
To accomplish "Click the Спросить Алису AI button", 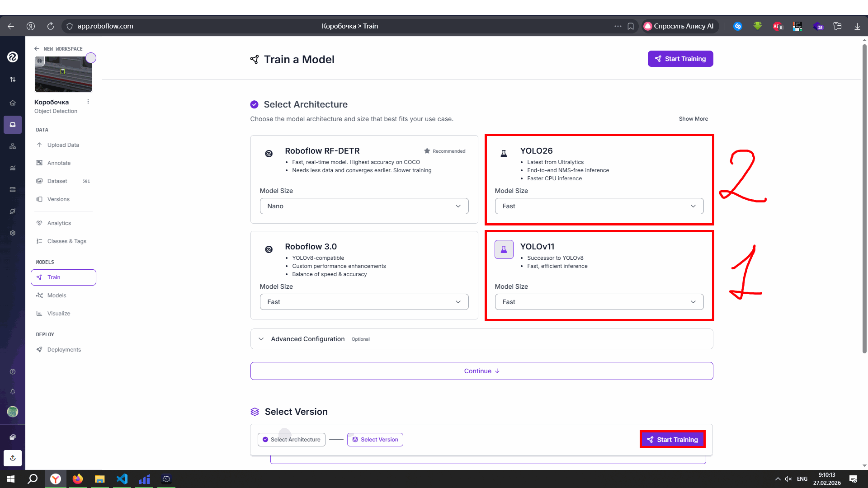I will click(679, 26).
